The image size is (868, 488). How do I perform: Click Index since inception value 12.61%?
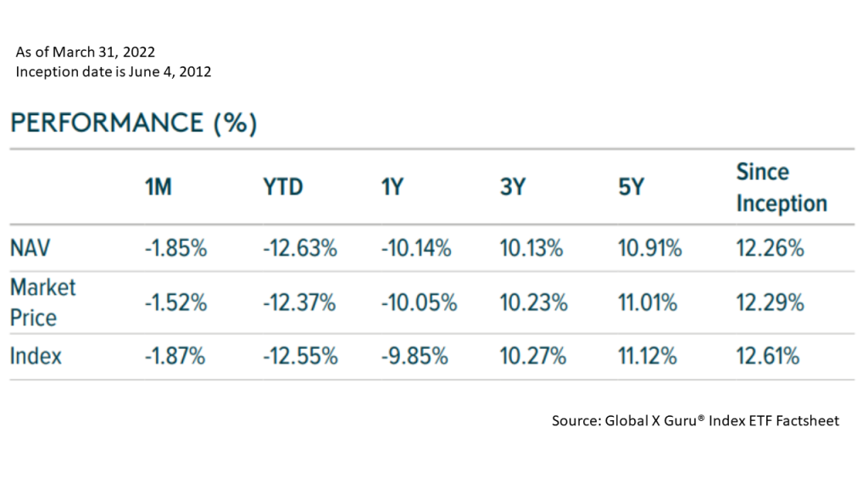tap(768, 356)
